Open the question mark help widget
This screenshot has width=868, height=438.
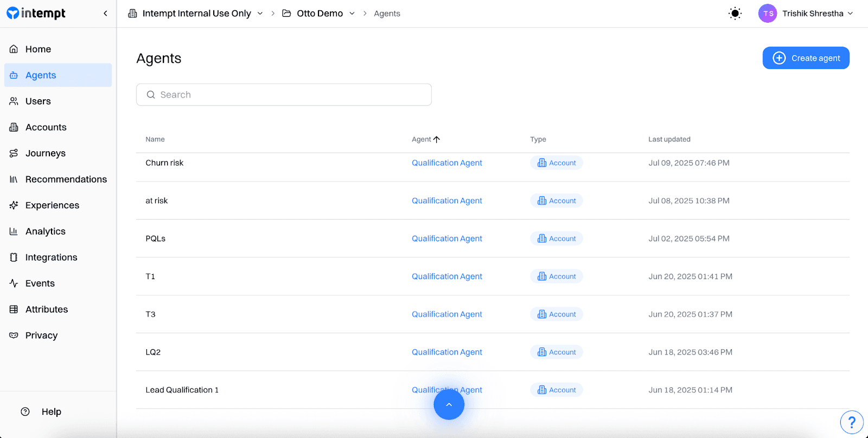(852, 422)
